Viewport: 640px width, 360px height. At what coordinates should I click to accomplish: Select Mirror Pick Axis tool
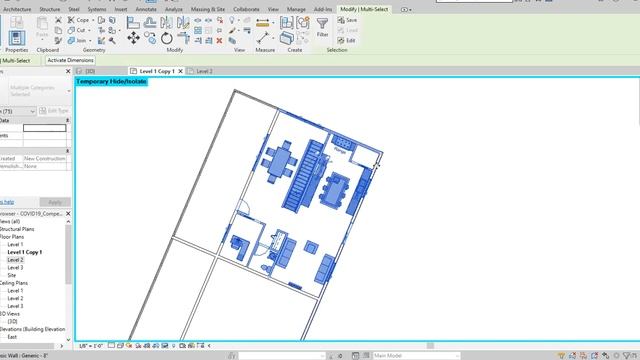(166, 22)
